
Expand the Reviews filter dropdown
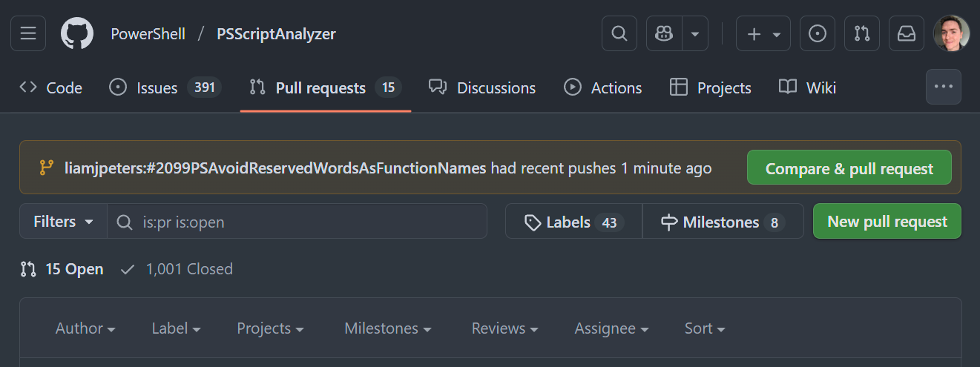[504, 328]
